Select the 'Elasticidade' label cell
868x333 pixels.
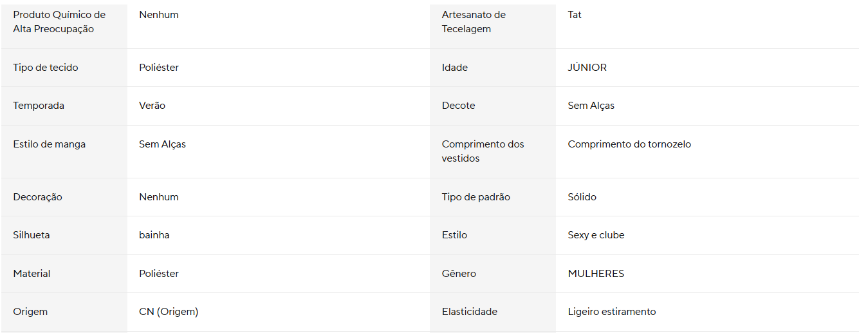click(x=469, y=312)
